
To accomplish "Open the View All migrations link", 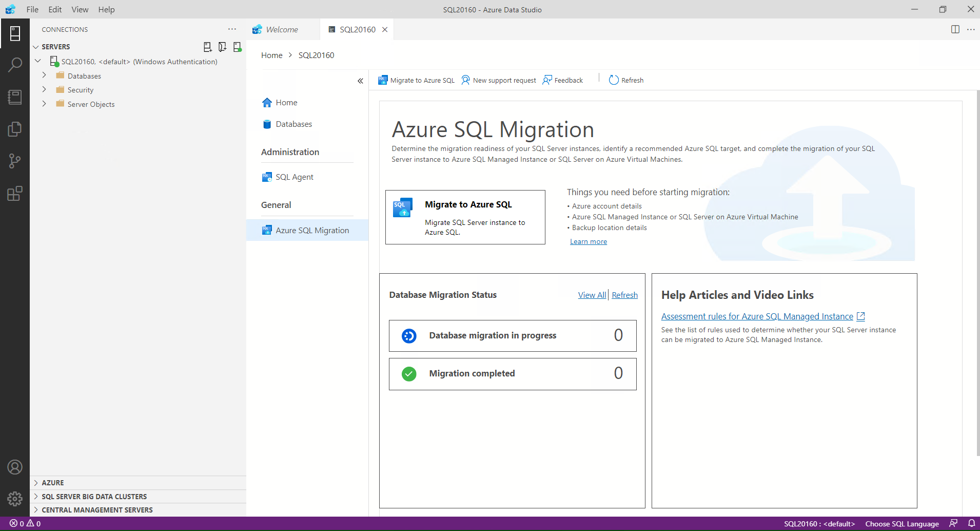I will click(x=592, y=295).
